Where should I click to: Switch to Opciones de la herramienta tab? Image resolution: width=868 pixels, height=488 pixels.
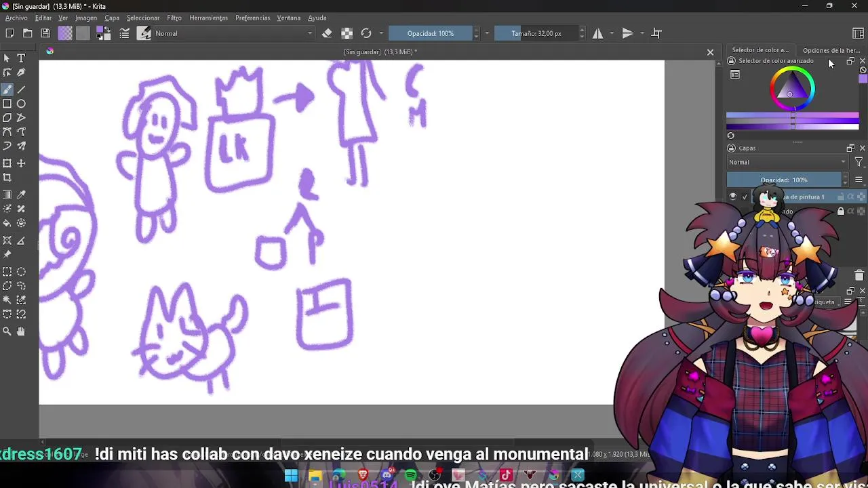(831, 50)
